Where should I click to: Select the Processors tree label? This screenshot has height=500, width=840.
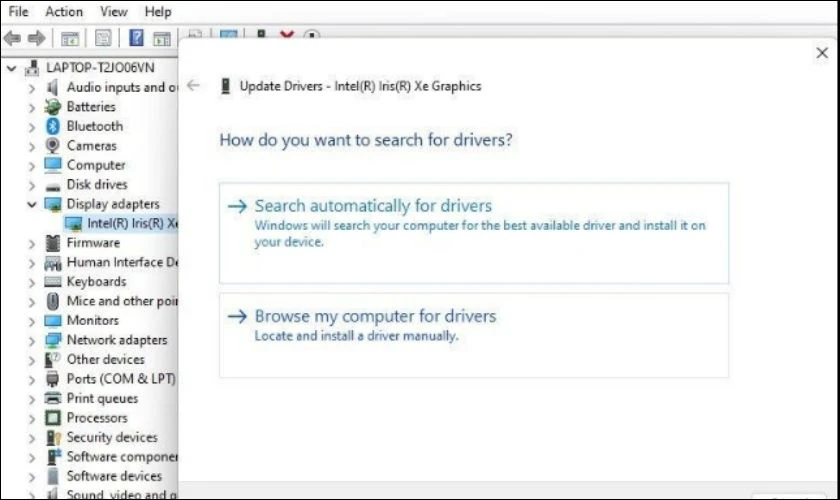(97, 417)
